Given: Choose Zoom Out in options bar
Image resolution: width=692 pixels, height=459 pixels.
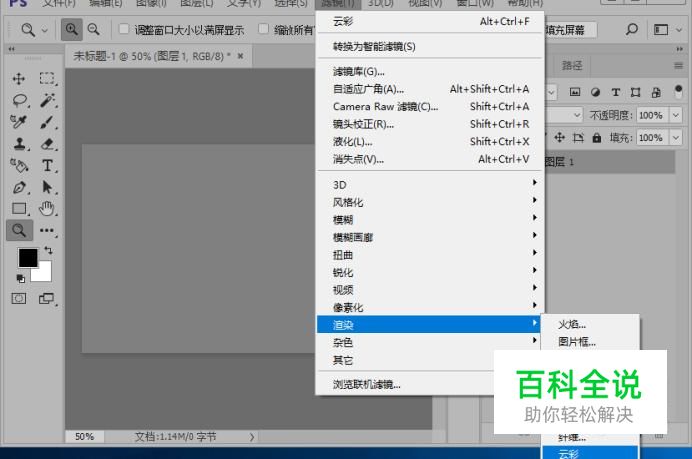Looking at the screenshot, I should 94,30.
